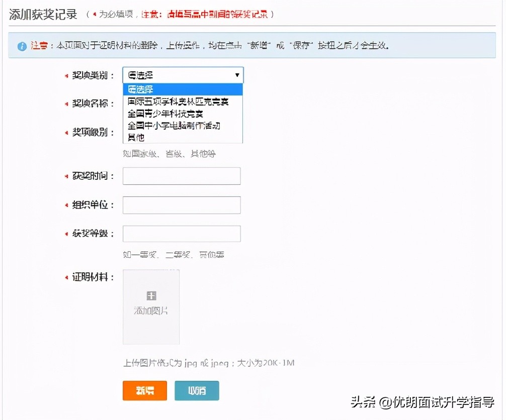Click the 奖项类别 field label
This screenshot has width=506, height=420.
(93, 75)
